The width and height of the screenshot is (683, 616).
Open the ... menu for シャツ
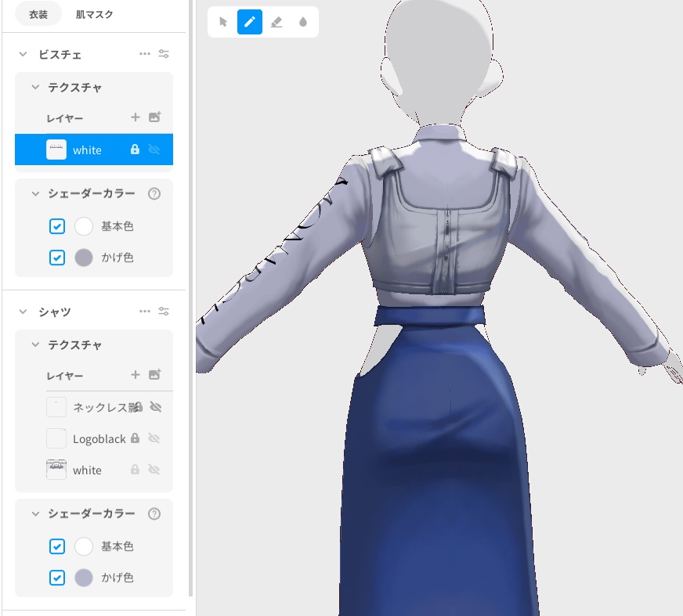[145, 311]
